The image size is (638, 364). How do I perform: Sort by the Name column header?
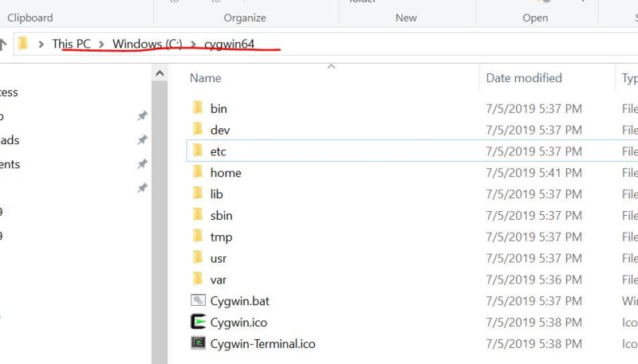click(x=206, y=77)
